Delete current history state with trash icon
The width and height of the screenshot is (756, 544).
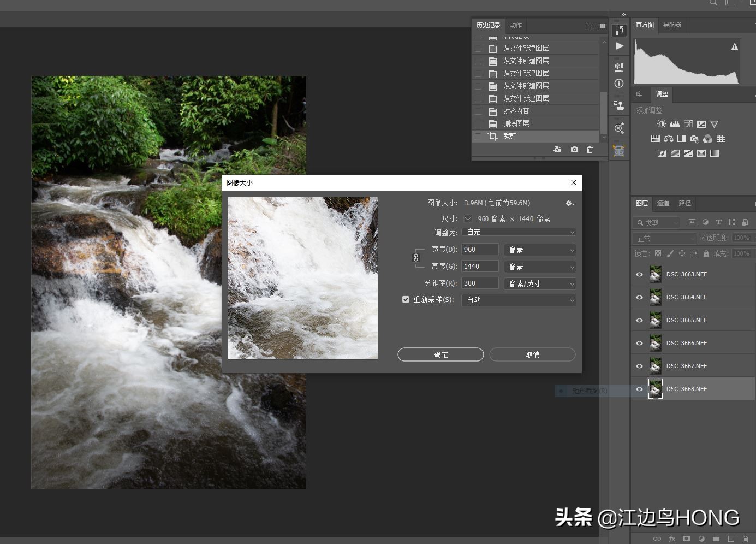tap(590, 150)
